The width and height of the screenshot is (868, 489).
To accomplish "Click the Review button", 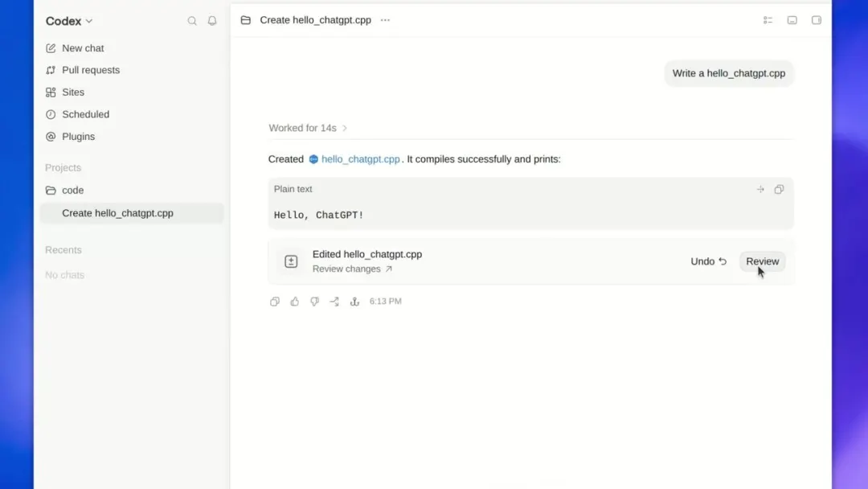I will pos(762,261).
